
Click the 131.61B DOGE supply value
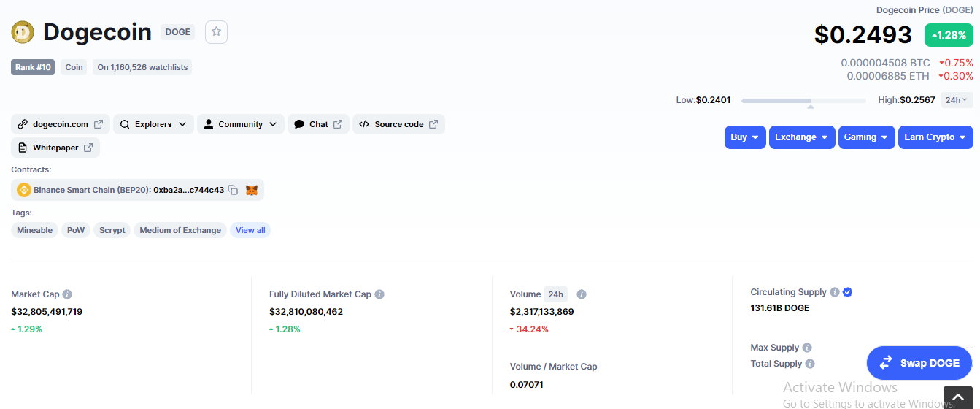(x=779, y=308)
